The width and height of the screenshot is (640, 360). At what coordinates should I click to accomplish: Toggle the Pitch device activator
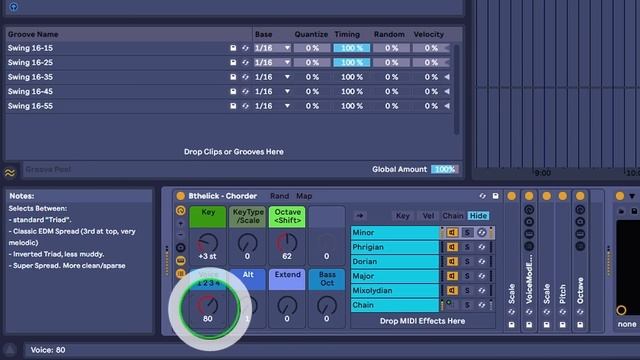(x=562, y=196)
